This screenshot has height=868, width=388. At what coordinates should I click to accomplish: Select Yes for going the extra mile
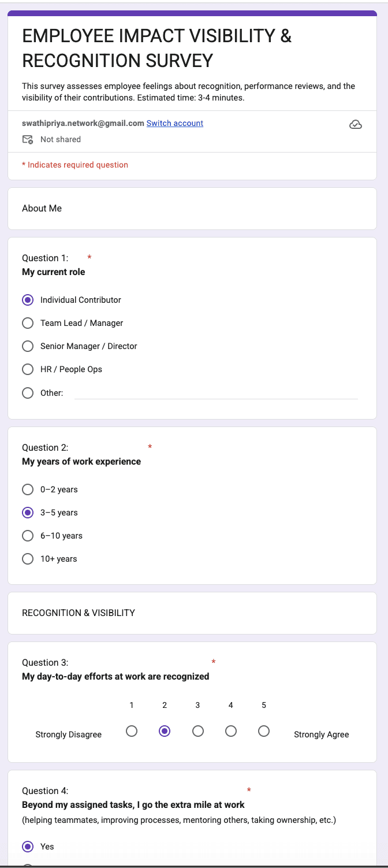click(x=28, y=847)
